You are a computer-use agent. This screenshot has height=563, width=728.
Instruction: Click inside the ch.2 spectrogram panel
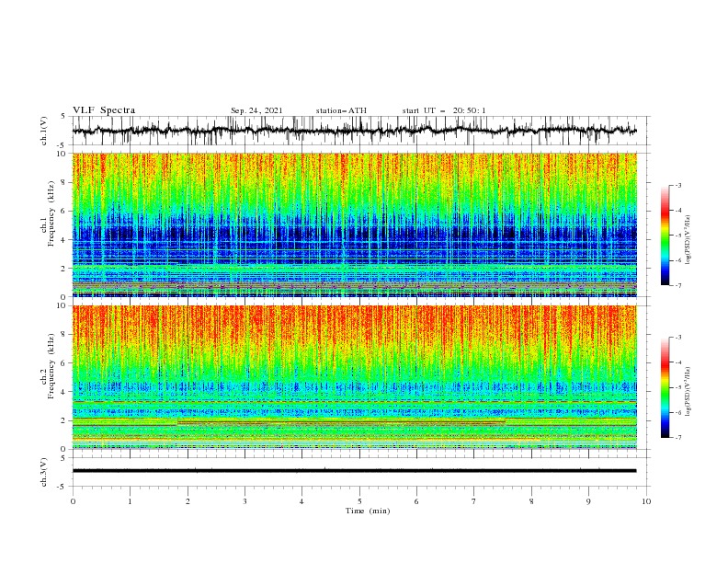click(x=355, y=377)
